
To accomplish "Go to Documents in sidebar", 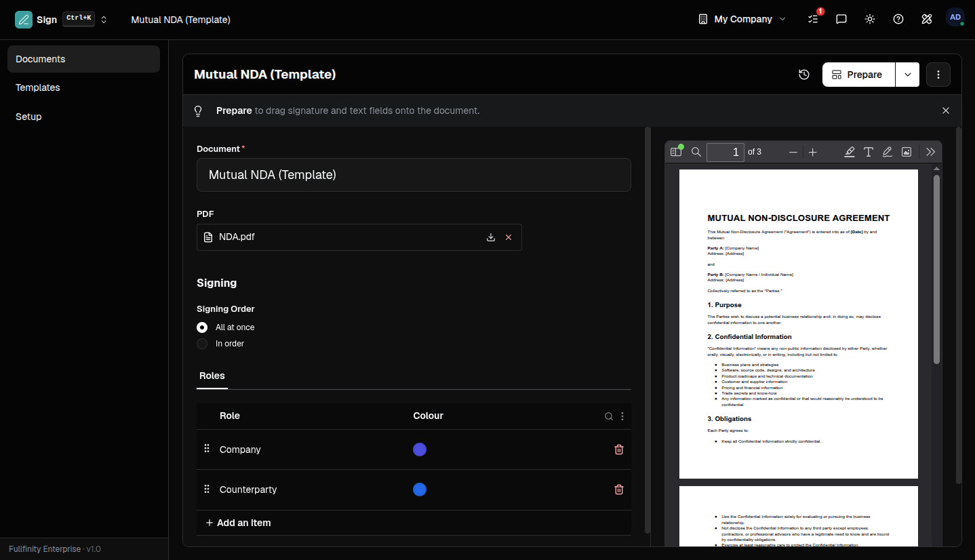I will point(83,59).
